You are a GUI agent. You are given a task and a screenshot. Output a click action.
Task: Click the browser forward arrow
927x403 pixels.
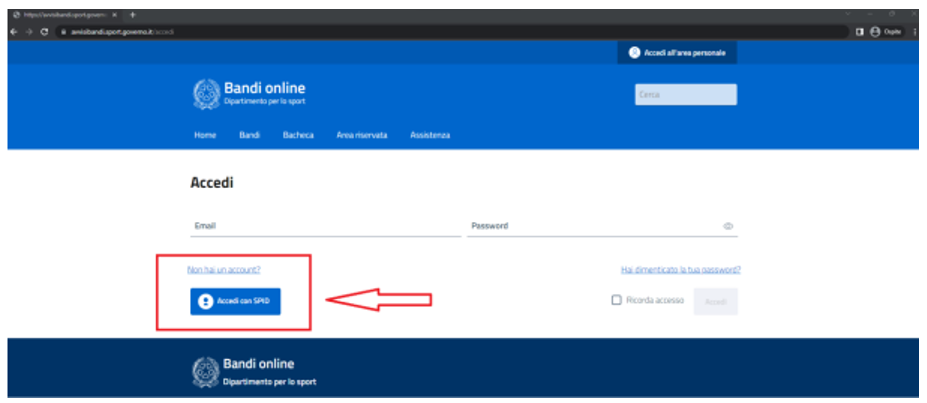coord(28,32)
